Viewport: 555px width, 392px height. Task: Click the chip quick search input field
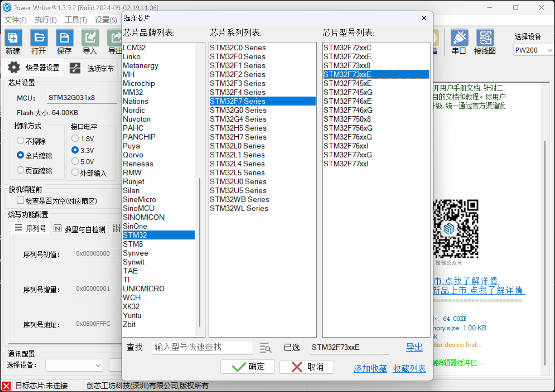tap(202, 347)
